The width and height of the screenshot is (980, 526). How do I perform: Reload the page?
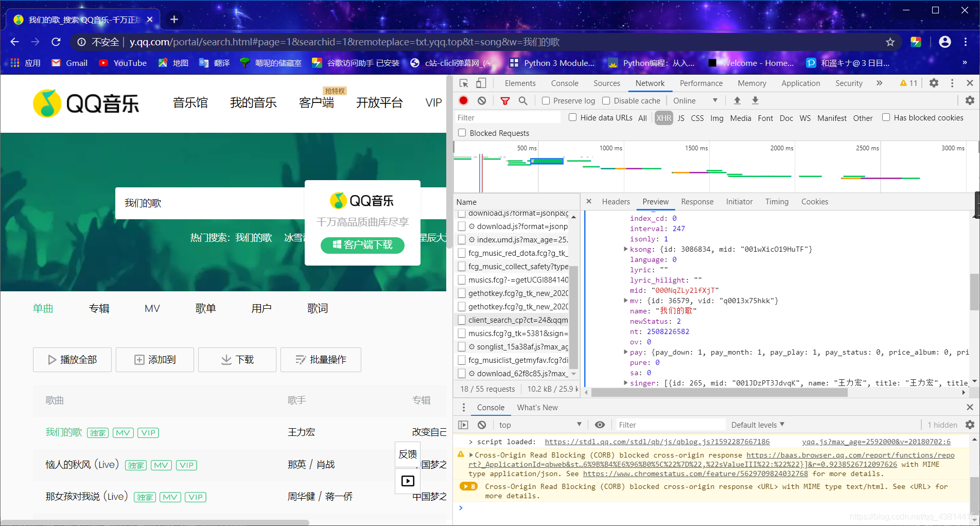tap(56, 42)
